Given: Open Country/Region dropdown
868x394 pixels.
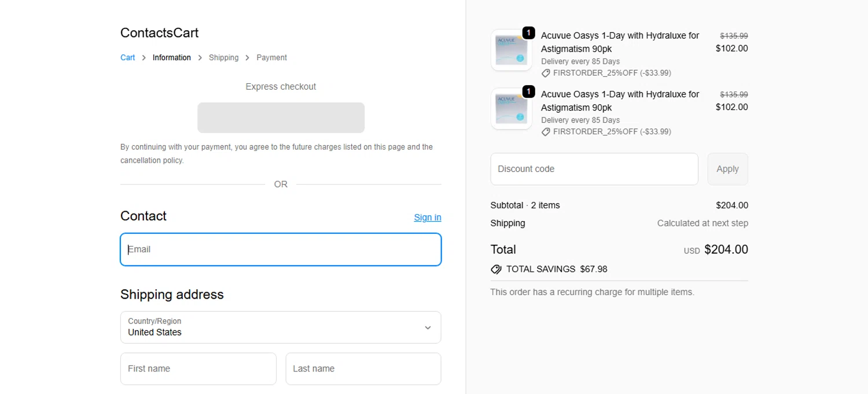Looking at the screenshot, I should [x=281, y=327].
